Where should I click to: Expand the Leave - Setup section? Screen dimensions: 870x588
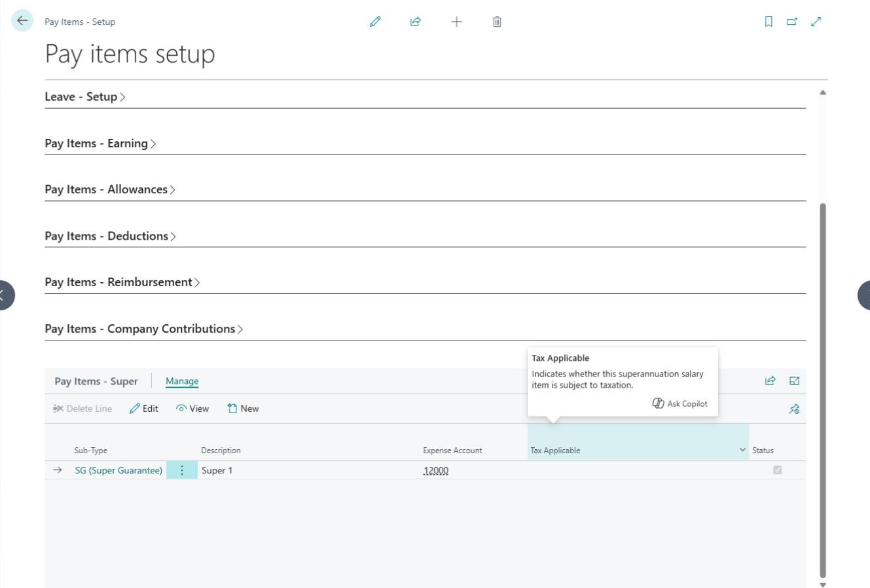[x=85, y=96]
